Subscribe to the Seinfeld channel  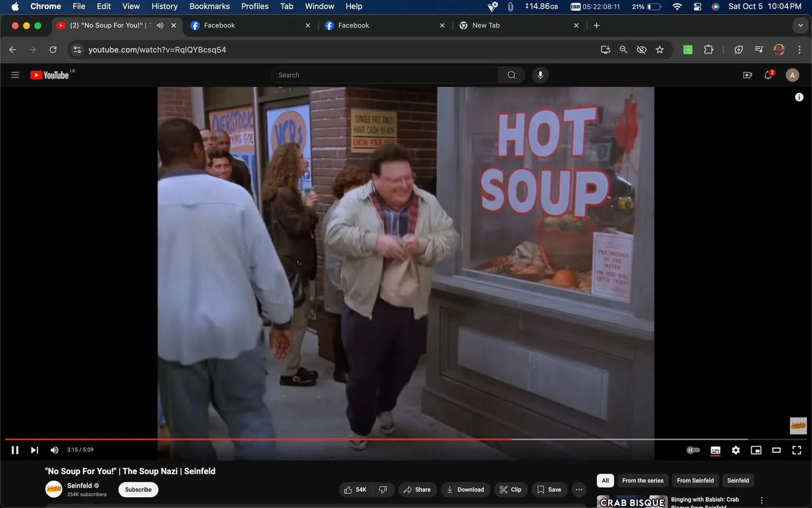click(x=137, y=489)
